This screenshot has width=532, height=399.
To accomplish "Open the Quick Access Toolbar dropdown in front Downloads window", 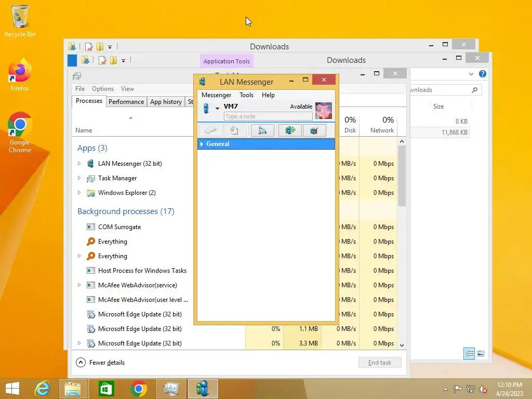I will click(124, 61).
